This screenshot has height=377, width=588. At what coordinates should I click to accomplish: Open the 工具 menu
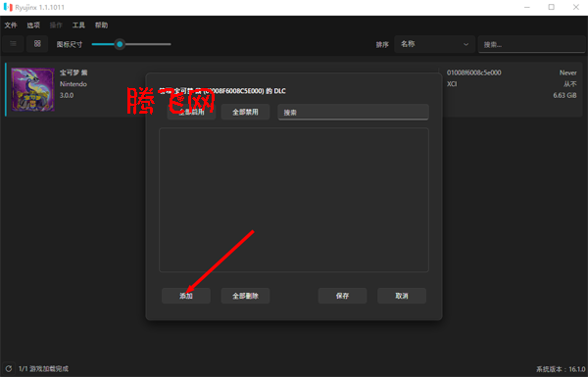pos(78,25)
